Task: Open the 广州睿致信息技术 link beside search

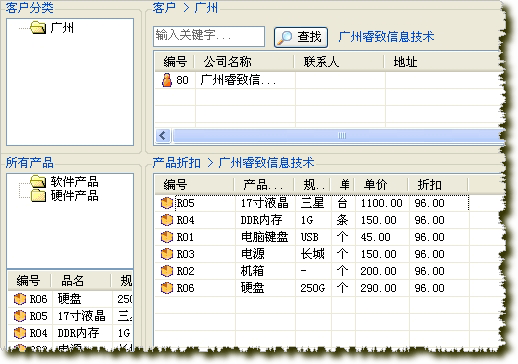Action: [386, 37]
